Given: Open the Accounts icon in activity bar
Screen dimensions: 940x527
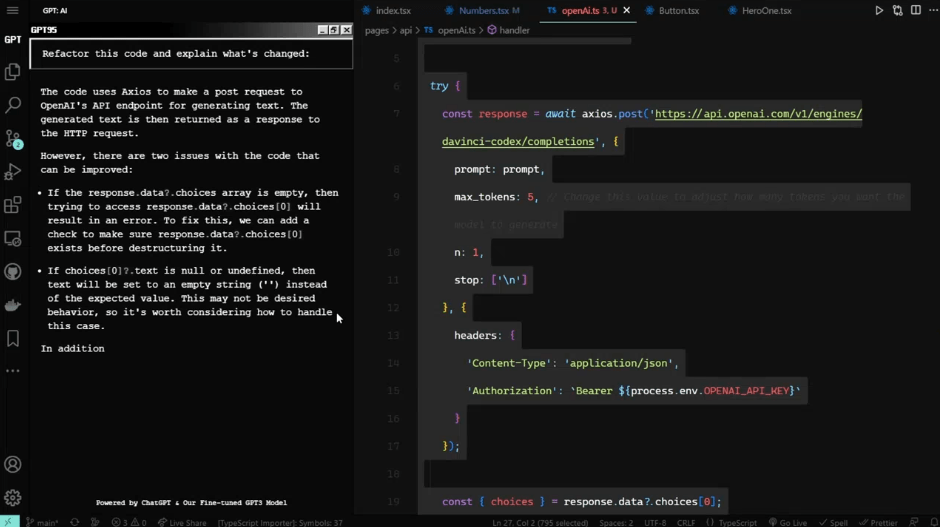Looking at the screenshot, I should (x=13, y=464).
